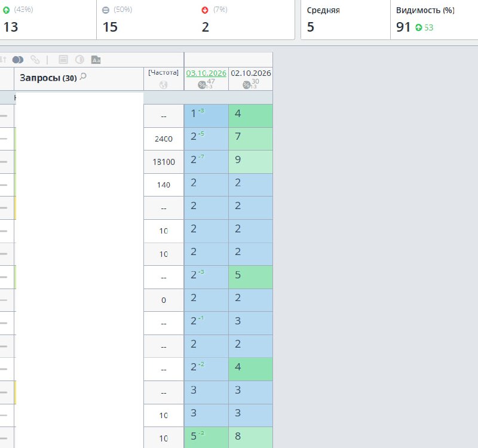This screenshot has width=478, height=448.
Task: Click the Запросы (30) column header
Action: pos(48,78)
